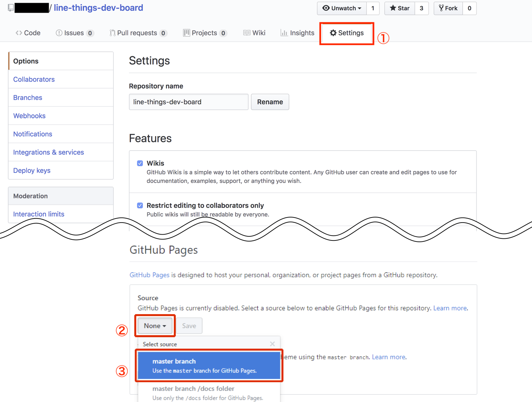
Task: Close the Select source popup
Action: click(273, 344)
